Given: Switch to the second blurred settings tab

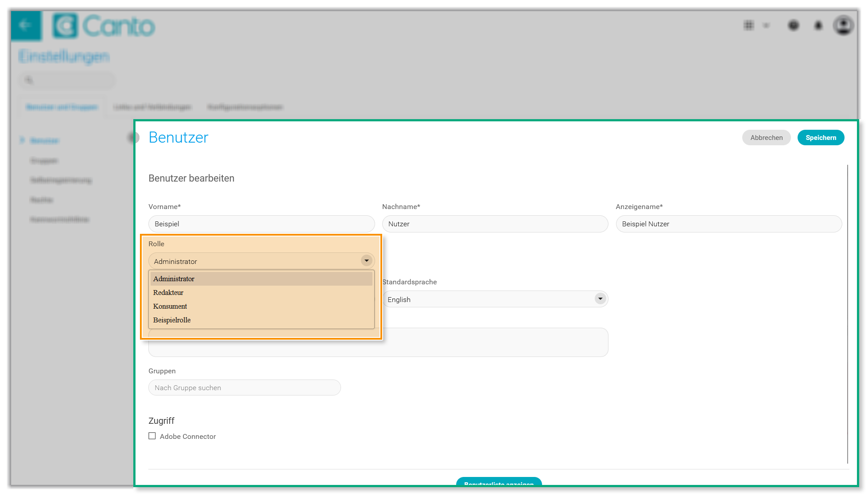Looking at the screenshot, I should tap(152, 107).
